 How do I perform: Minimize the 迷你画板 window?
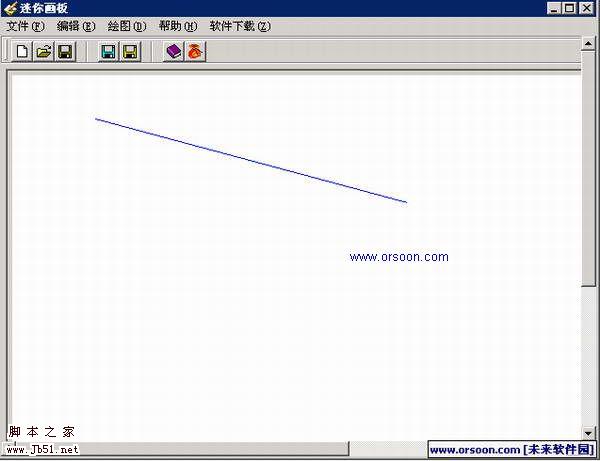pos(553,8)
